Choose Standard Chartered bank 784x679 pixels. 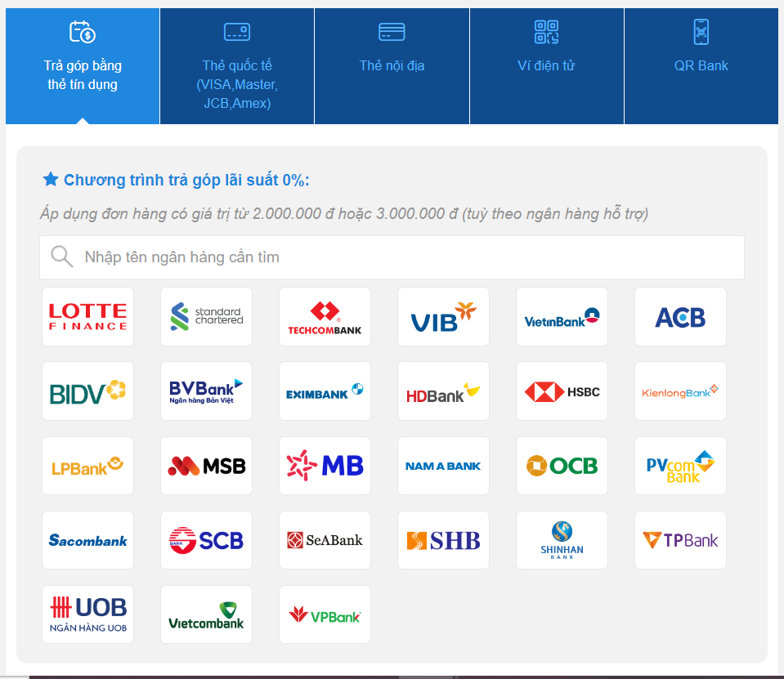click(x=207, y=317)
